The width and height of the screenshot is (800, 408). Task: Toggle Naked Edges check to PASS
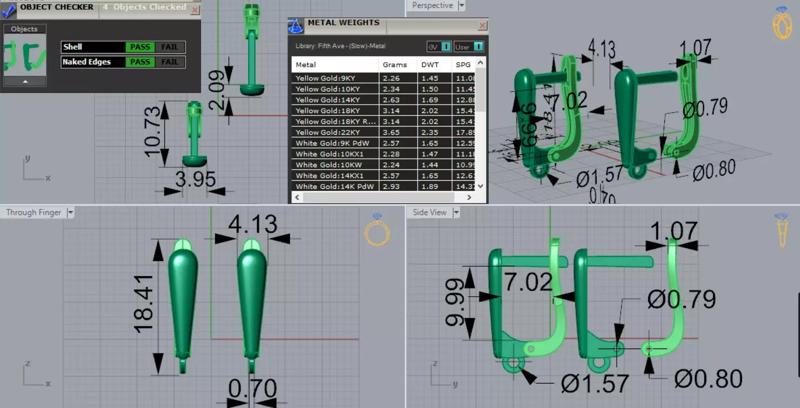[x=140, y=62]
